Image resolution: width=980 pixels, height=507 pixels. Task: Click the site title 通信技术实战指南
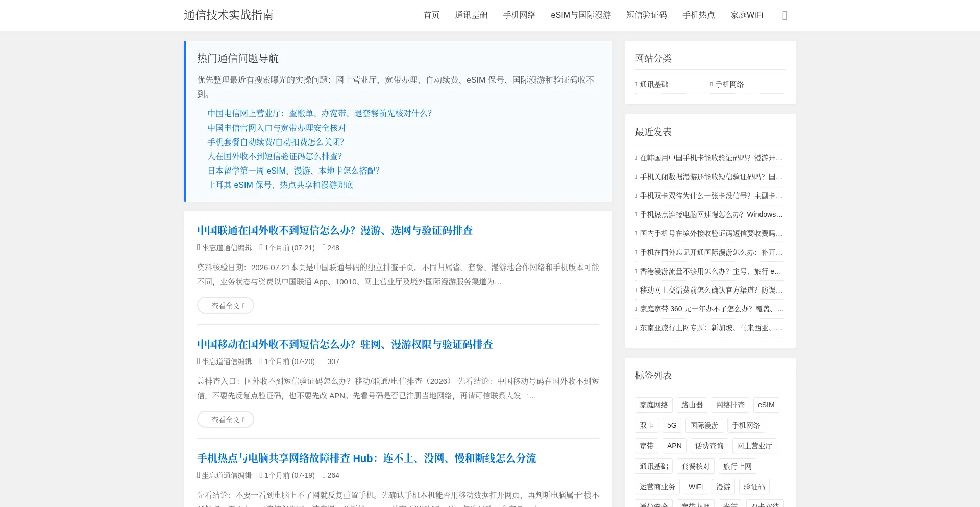point(229,15)
